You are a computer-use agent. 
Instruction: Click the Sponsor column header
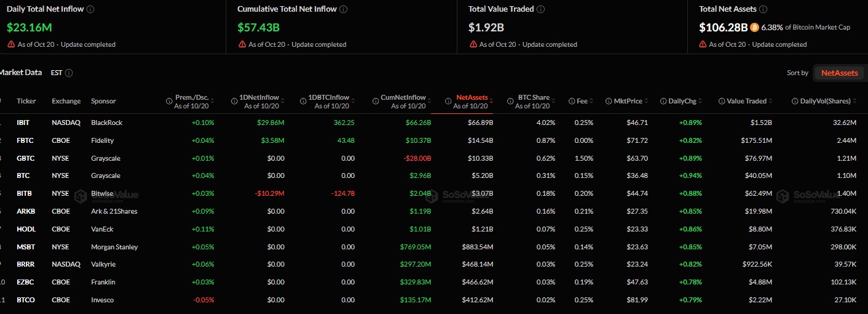click(103, 101)
